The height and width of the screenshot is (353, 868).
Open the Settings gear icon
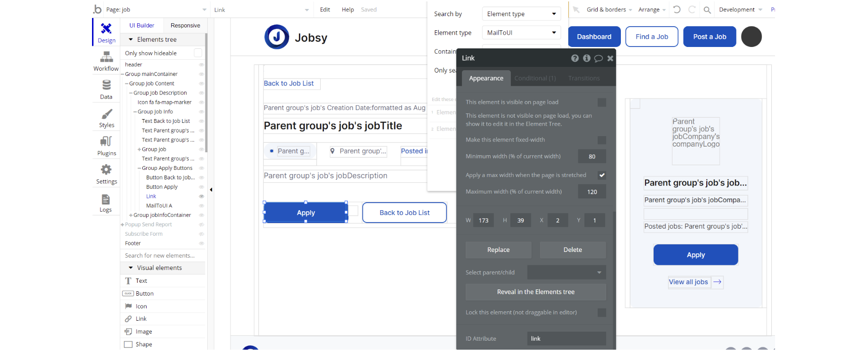click(x=106, y=170)
